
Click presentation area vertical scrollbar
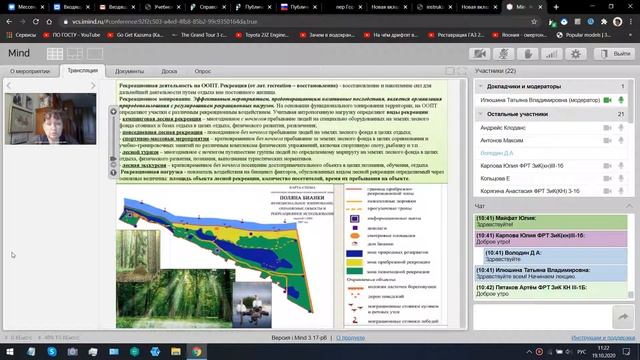tap(462, 204)
